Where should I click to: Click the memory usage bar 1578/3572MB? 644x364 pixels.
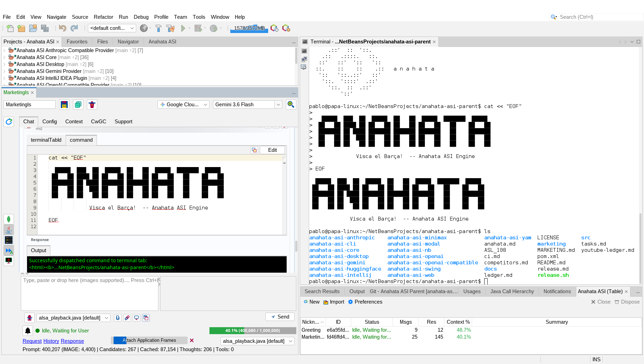tap(249, 28)
